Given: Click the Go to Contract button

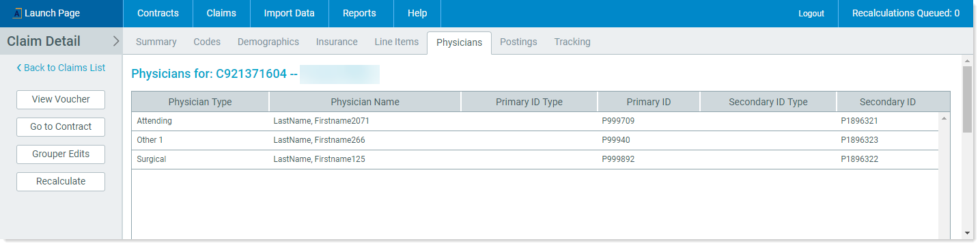Looking at the screenshot, I should coord(61,126).
